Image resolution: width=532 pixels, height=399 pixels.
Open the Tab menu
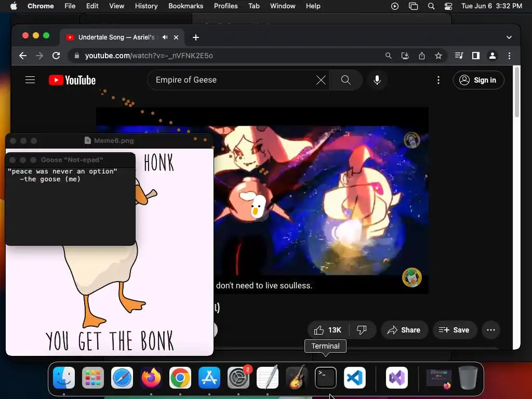(x=254, y=6)
